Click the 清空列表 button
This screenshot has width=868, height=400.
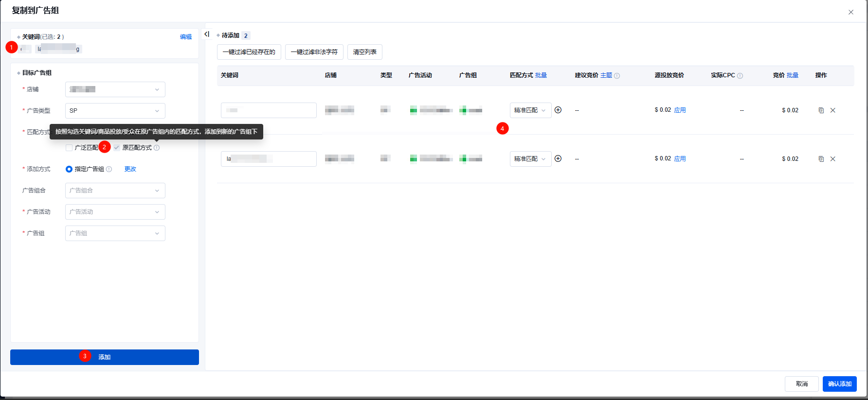364,52
